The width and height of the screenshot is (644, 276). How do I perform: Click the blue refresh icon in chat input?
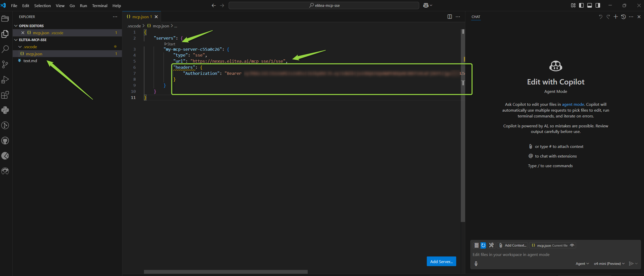coord(483,245)
